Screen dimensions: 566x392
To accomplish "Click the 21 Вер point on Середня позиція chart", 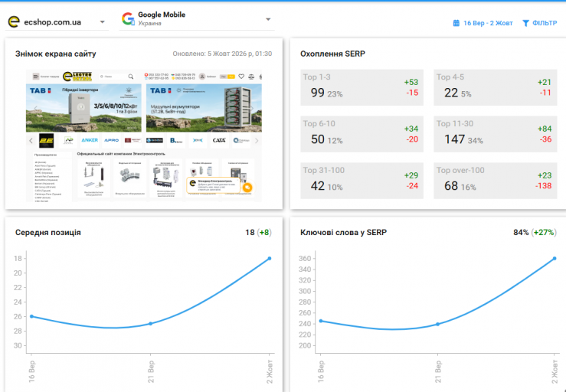I will tap(151, 324).
